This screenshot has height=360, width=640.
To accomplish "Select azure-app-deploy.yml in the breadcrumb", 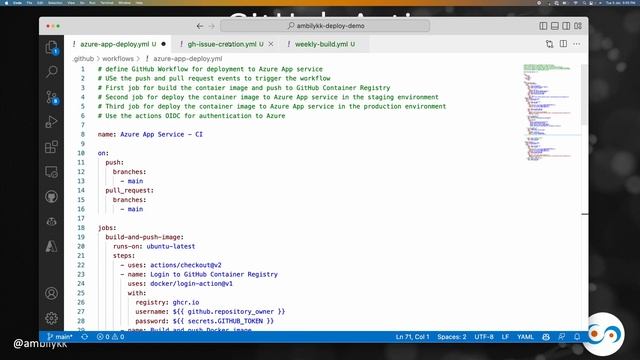I will pos(187,59).
